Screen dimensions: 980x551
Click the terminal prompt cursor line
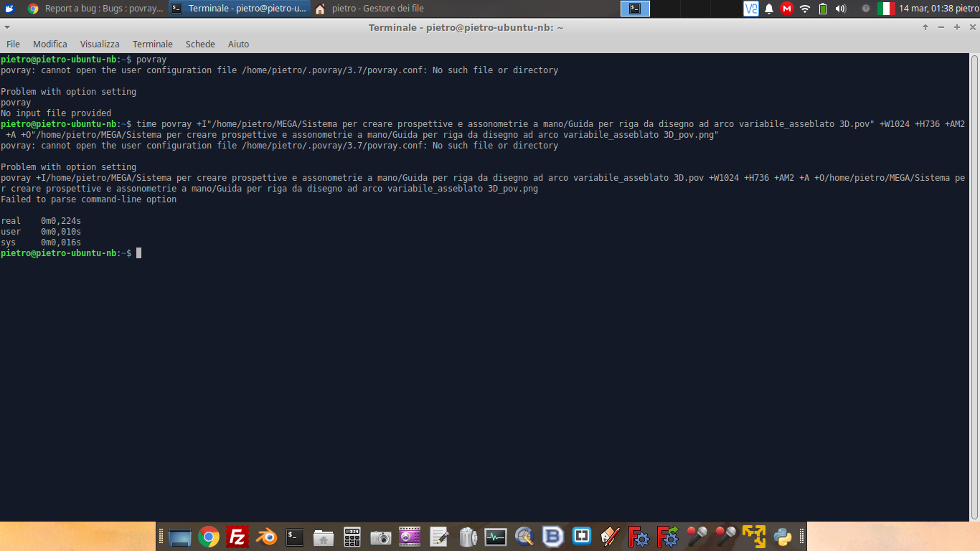(72, 253)
